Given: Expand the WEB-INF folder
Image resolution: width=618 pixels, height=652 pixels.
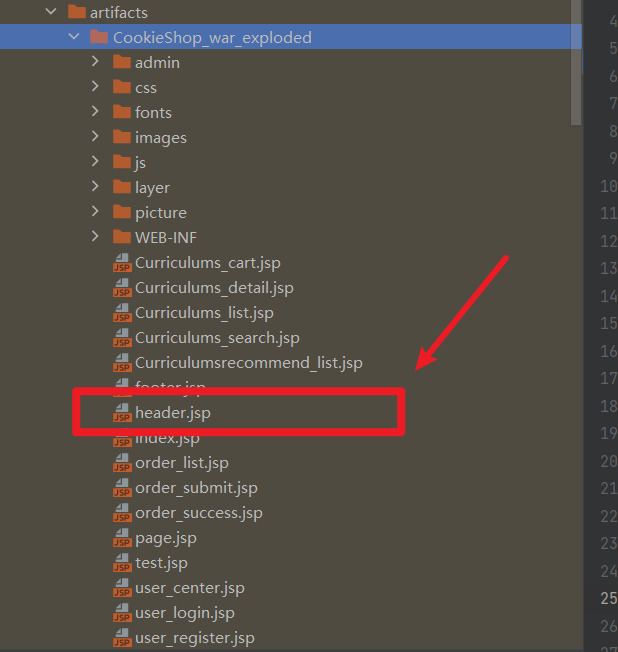Looking at the screenshot, I should [x=95, y=236].
